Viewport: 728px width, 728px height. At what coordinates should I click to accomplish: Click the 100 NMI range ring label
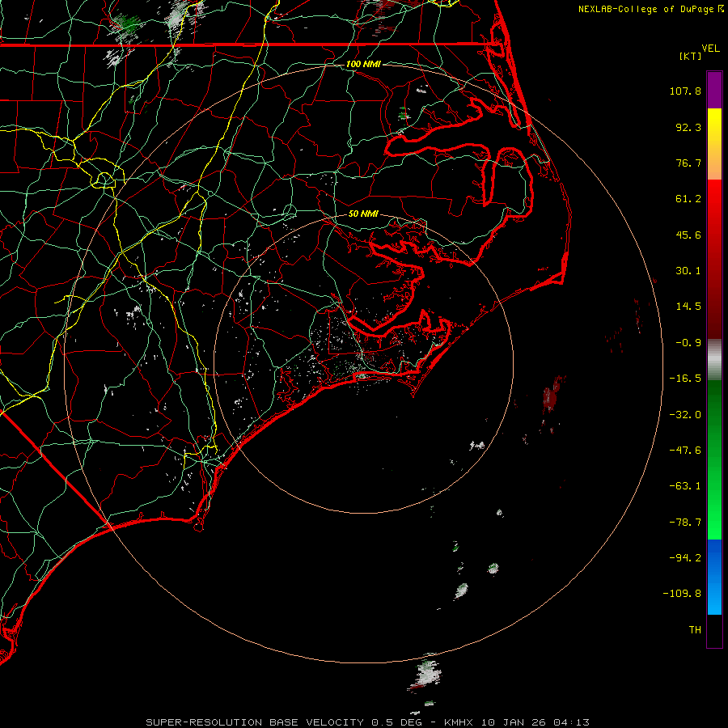coord(363,64)
